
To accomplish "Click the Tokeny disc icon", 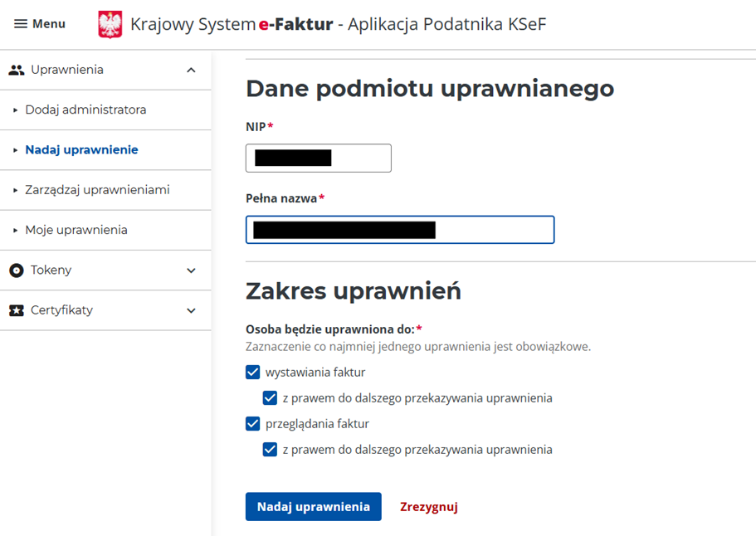I will coord(17,270).
